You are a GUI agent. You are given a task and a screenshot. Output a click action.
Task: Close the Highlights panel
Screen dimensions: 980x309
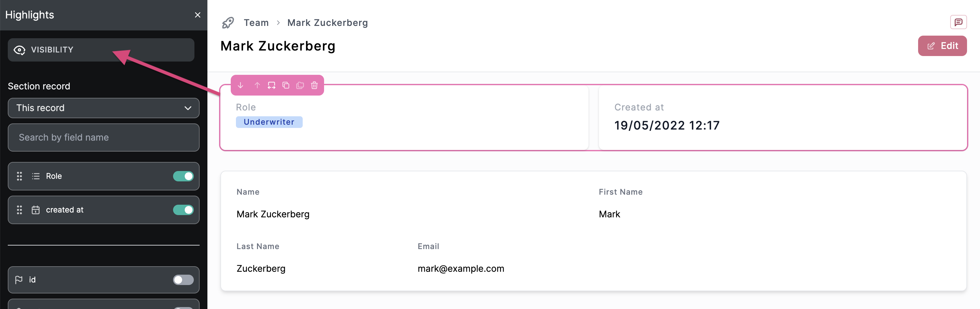[197, 15]
